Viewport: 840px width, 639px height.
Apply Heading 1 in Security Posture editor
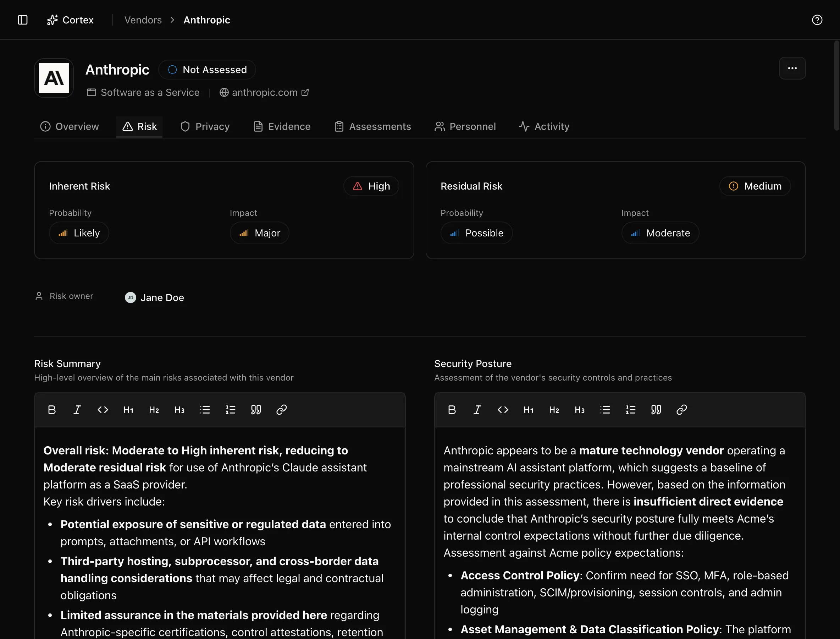pyautogui.click(x=529, y=410)
